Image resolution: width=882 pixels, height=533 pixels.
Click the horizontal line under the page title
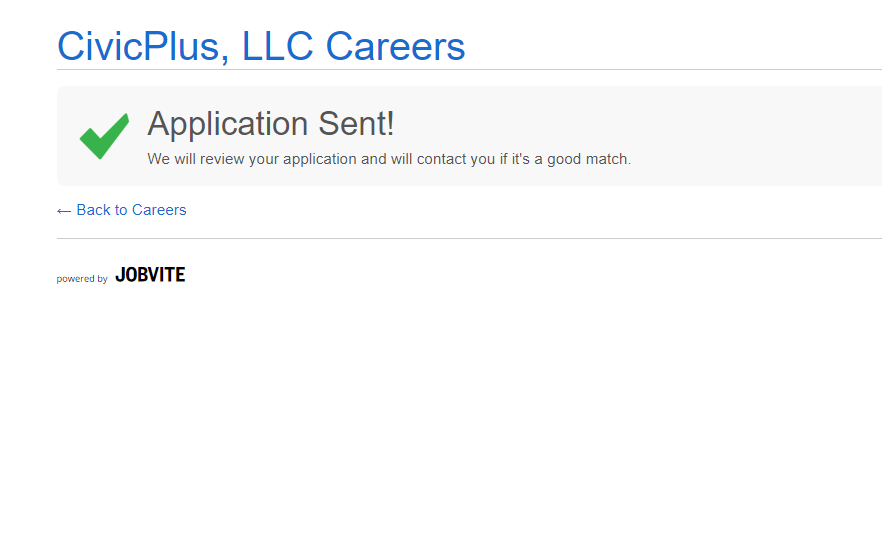tap(469, 70)
